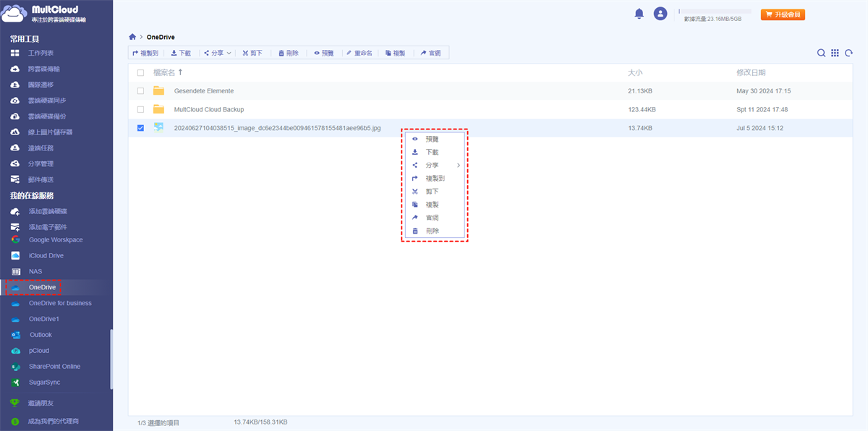The height and width of the screenshot is (431, 868).
Task: Open MultCloud Cloud Backup folder
Action: pos(209,109)
